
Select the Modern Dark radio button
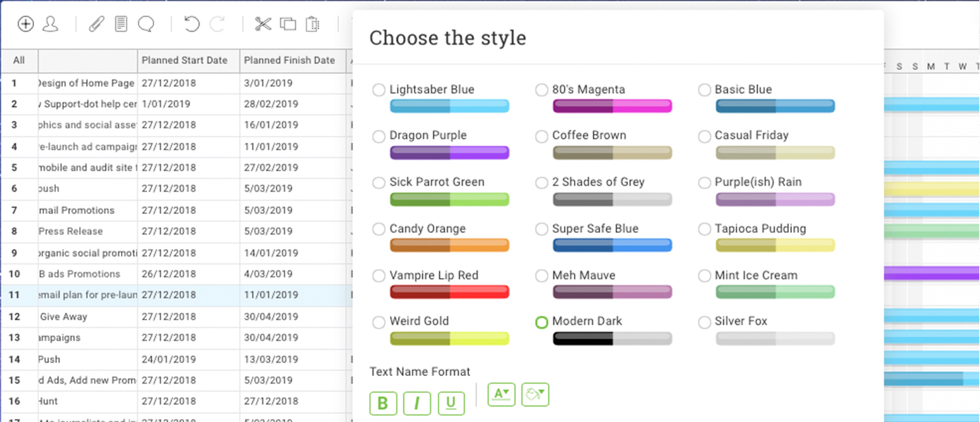pos(541,321)
